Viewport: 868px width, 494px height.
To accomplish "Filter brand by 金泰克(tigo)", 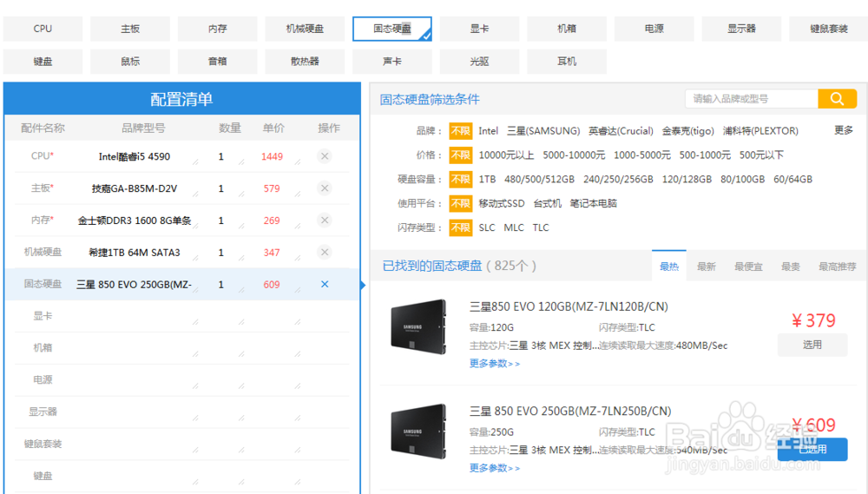I will [688, 131].
